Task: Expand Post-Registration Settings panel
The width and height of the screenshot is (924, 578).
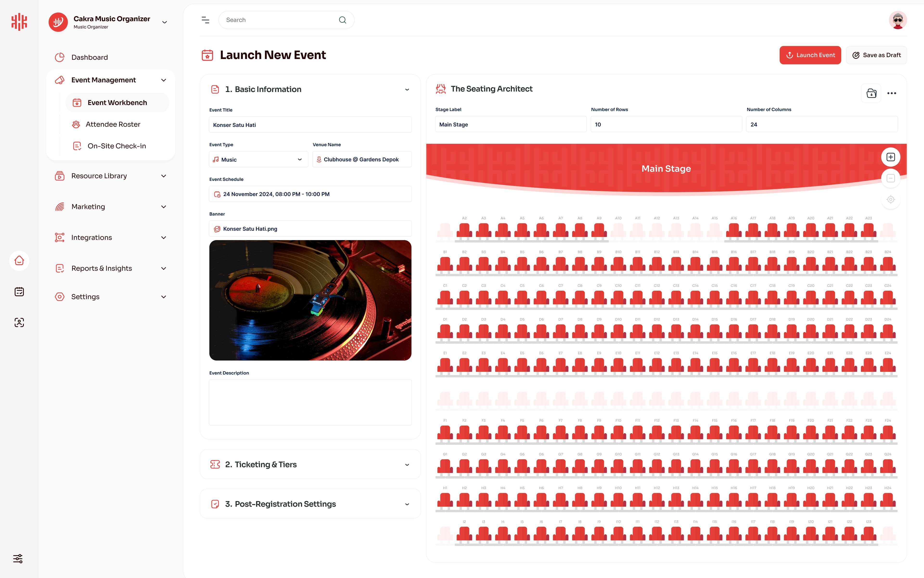Action: [310, 504]
